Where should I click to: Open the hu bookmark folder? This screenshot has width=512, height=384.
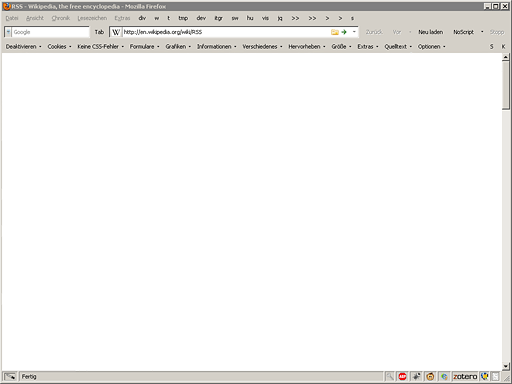pyautogui.click(x=250, y=18)
